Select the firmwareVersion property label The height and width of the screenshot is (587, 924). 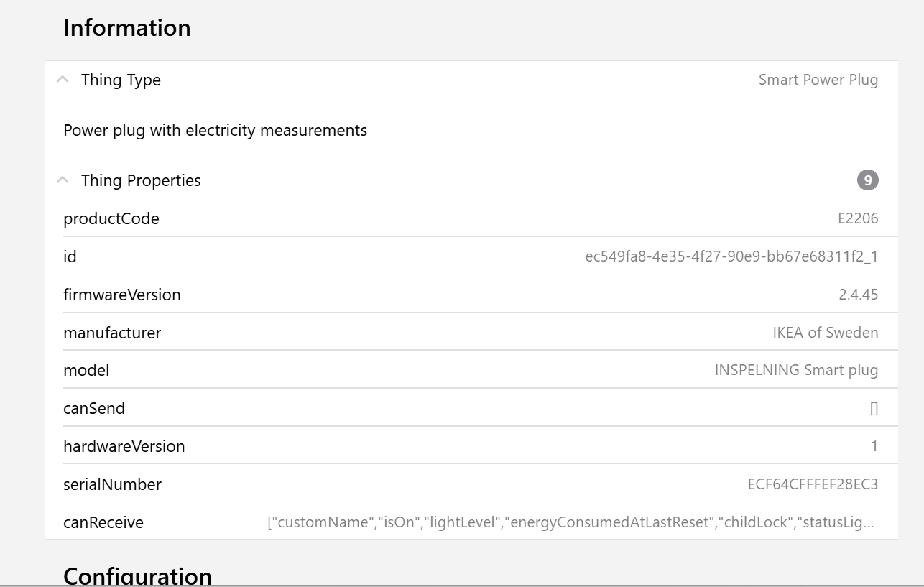point(122,295)
